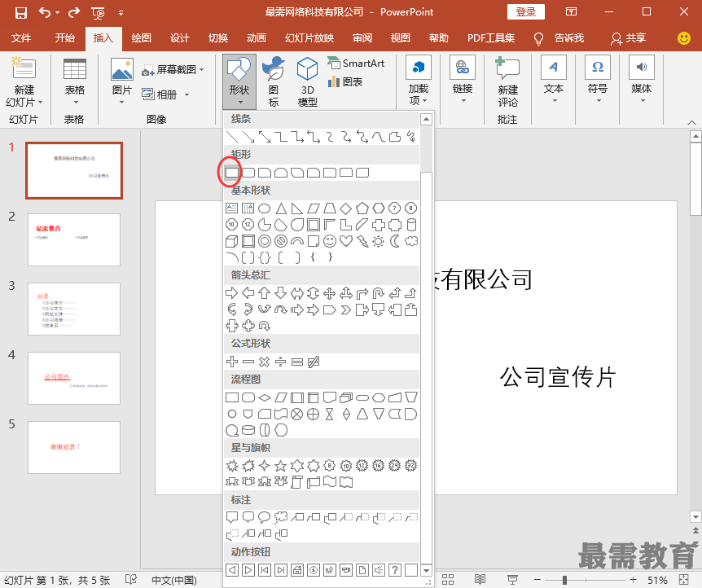Select the double-arrow line shape
This screenshot has width=702, height=588.
pyautogui.click(x=265, y=137)
